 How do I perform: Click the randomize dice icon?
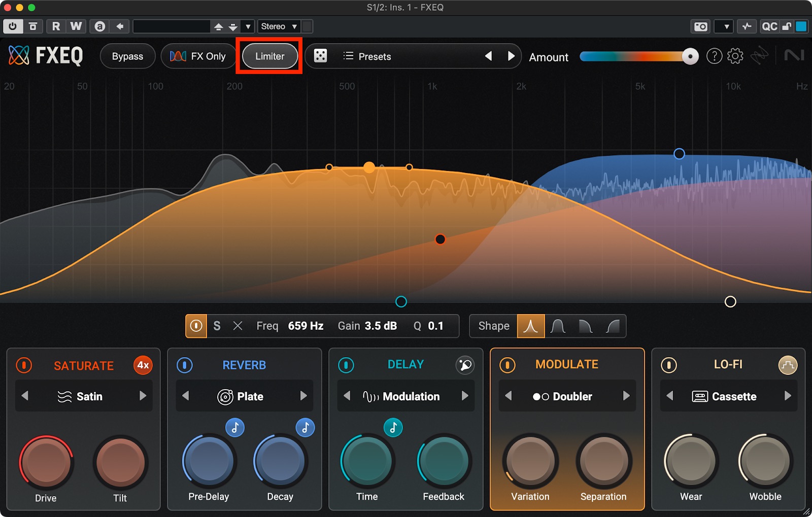click(320, 56)
